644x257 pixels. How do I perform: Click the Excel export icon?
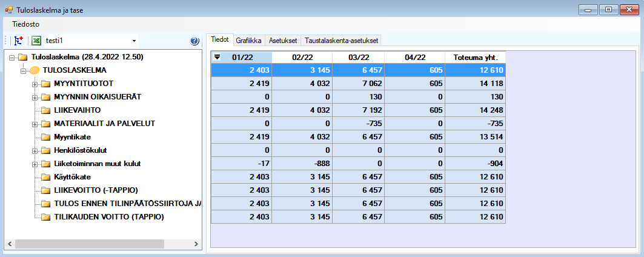[x=36, y=41]
